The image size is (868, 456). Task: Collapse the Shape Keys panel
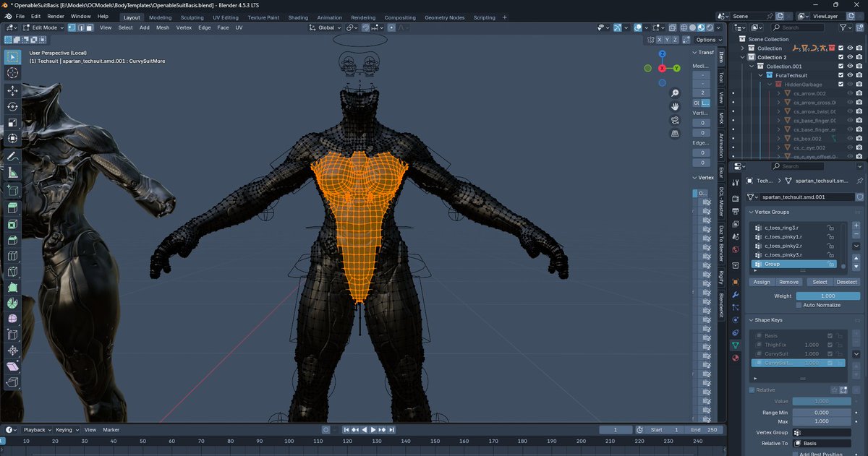(750, 320)
